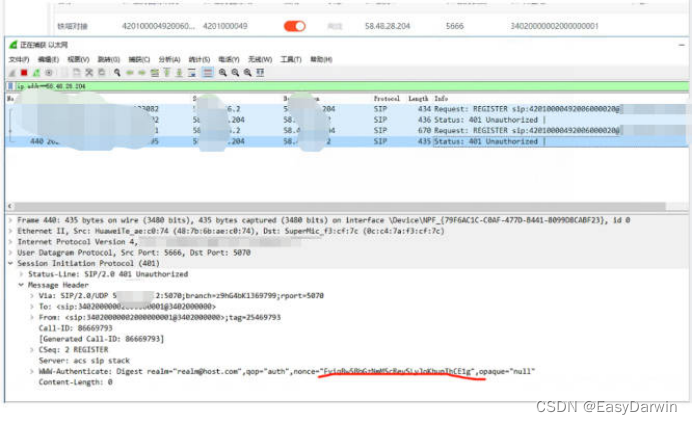Collapse the Message Header section
This screenshot has height=424, width=692.
[21, 285]
